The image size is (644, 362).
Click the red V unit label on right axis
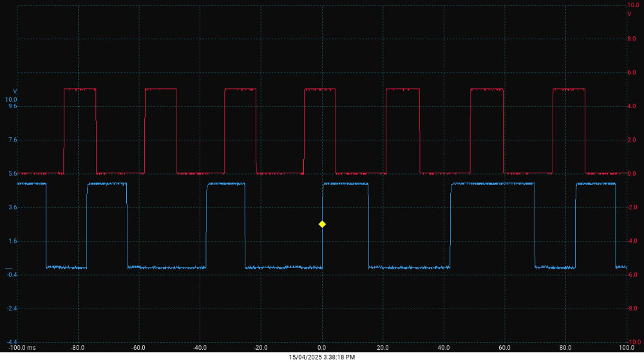tap(629, 14)
